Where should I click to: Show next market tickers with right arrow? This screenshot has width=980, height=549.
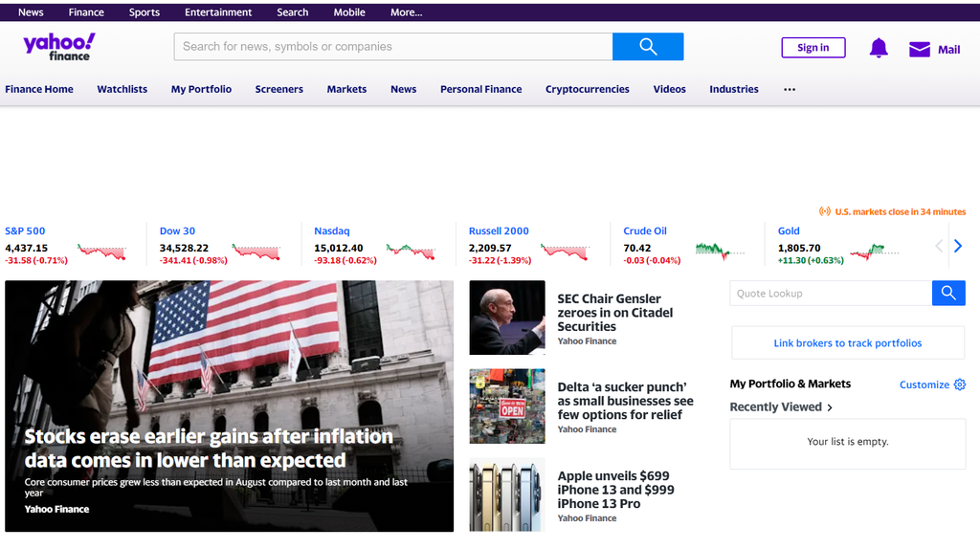pos(958,246)
